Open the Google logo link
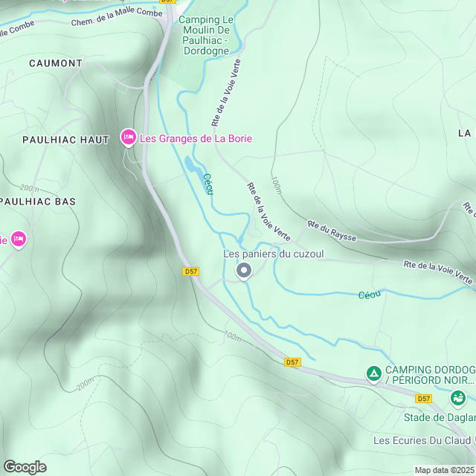This screenshot has height=476, width=476. pyautogui.click(x=25, y=468)
